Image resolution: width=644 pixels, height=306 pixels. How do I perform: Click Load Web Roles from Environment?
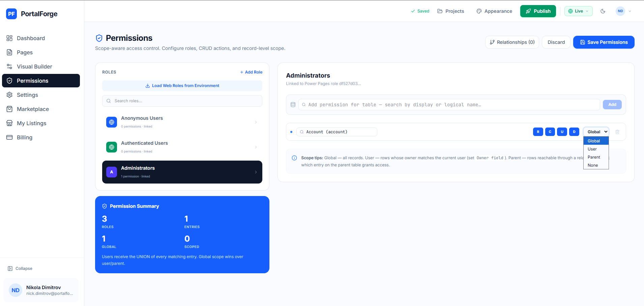(x=182, y=85)
